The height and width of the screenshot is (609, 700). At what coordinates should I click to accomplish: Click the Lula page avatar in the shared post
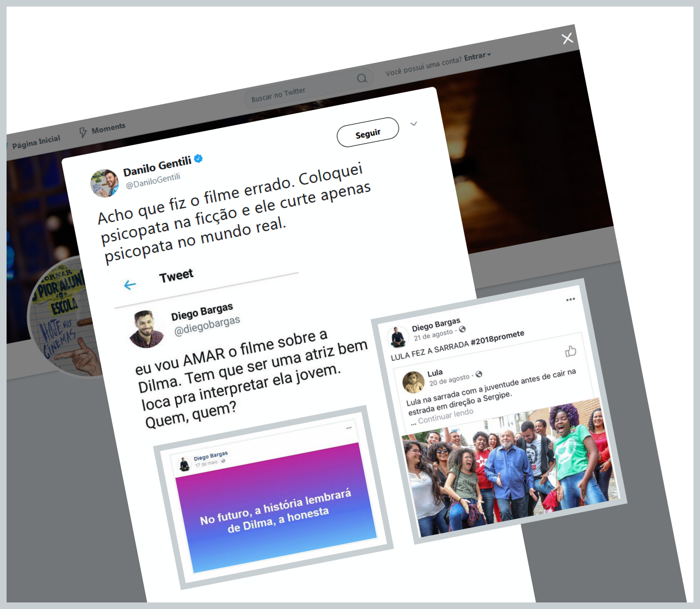414,382
